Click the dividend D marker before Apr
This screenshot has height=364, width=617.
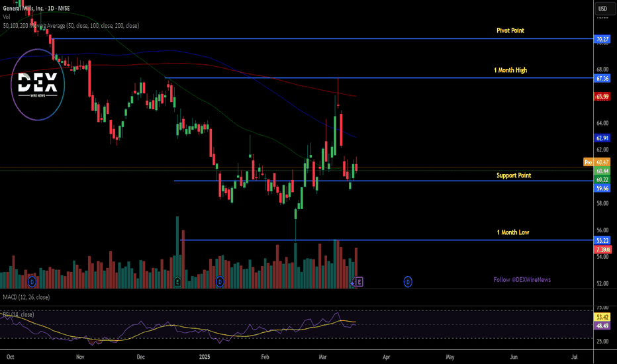click(408, 282)
